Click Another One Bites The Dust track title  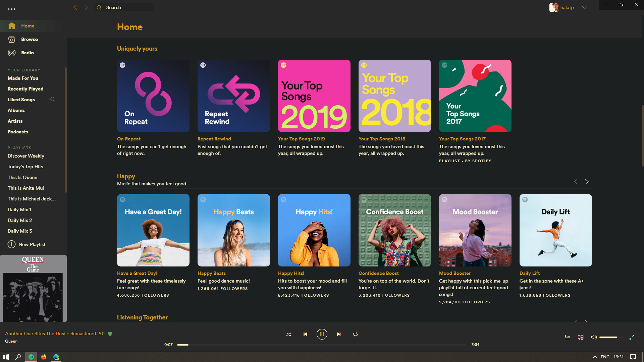click(x=54, y=334)
